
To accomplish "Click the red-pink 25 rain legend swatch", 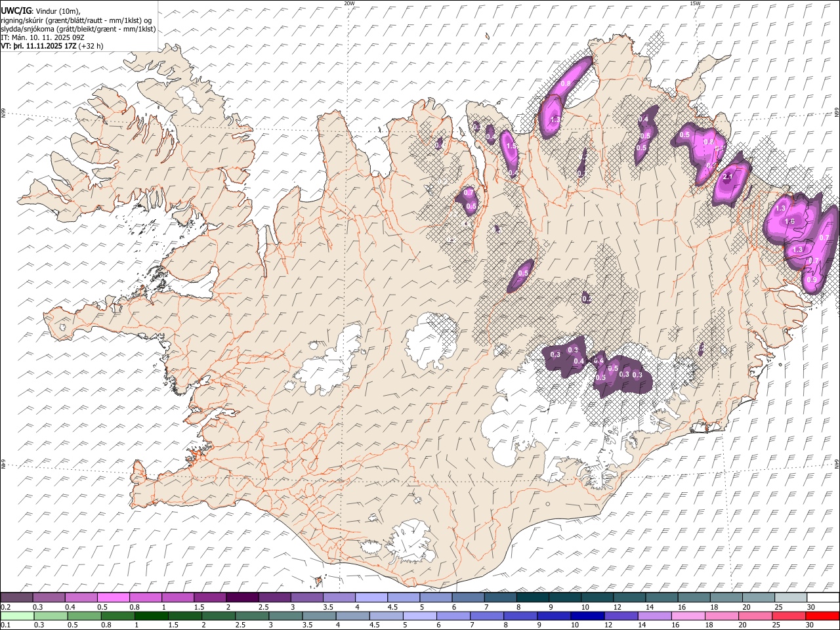I will click(x=789, y=616).
